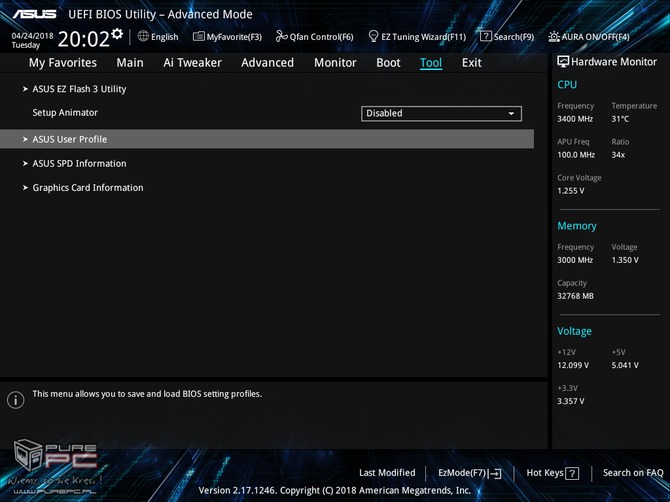Click the Setup Animator label
Viewport: 670px width, 502px height.
(x=65, y=113)
